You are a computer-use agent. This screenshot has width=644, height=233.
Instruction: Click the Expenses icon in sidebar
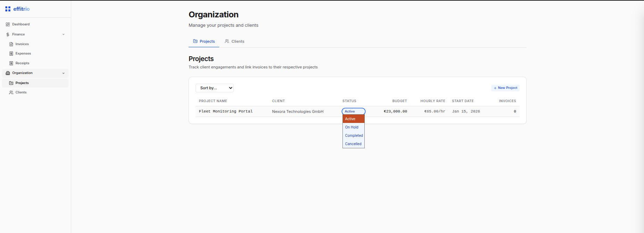coord(11,53)
